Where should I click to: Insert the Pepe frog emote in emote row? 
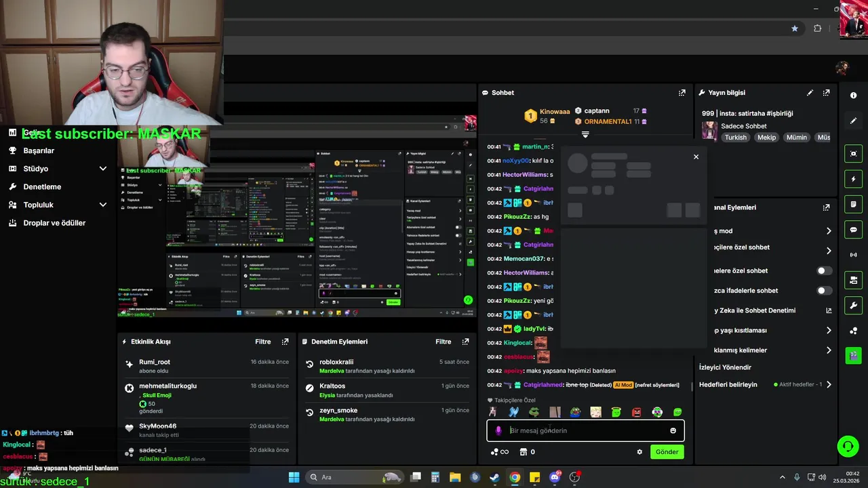pos(534,412)
